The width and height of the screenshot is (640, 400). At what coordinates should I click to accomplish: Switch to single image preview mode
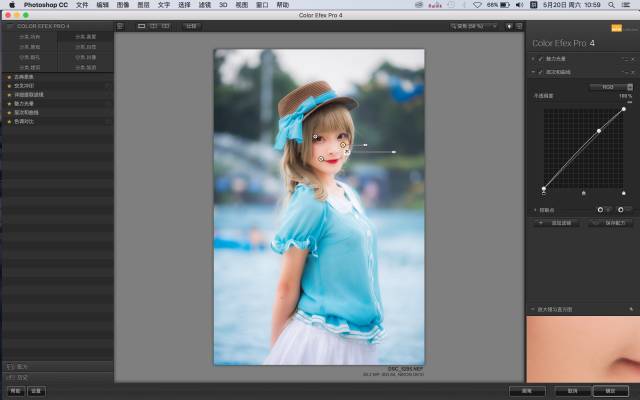[142, 26]
